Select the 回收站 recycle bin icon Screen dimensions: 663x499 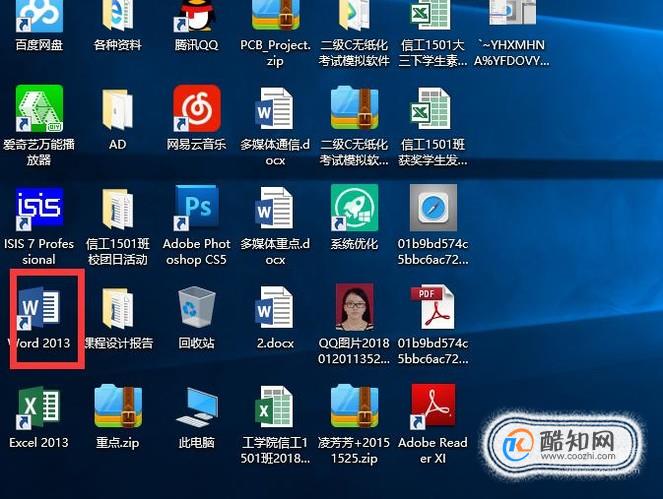[196, 307]
